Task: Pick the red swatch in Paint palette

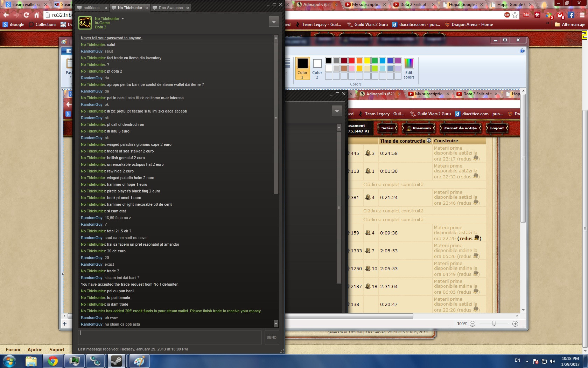Action: click(x=352, y=61)
